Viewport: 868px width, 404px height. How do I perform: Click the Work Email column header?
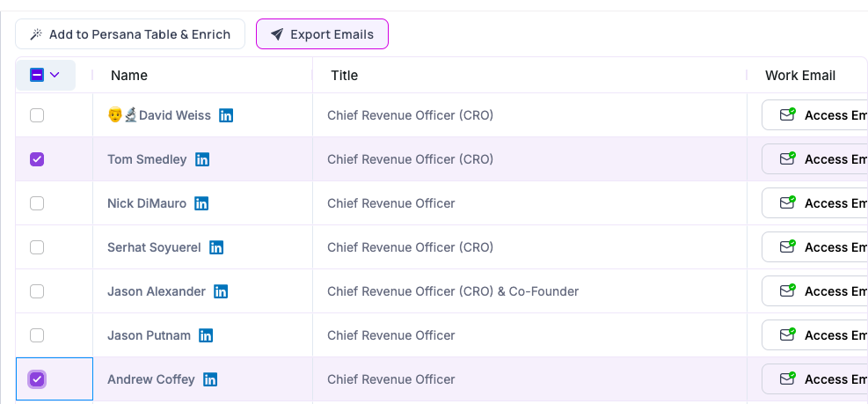pos(799,76)
